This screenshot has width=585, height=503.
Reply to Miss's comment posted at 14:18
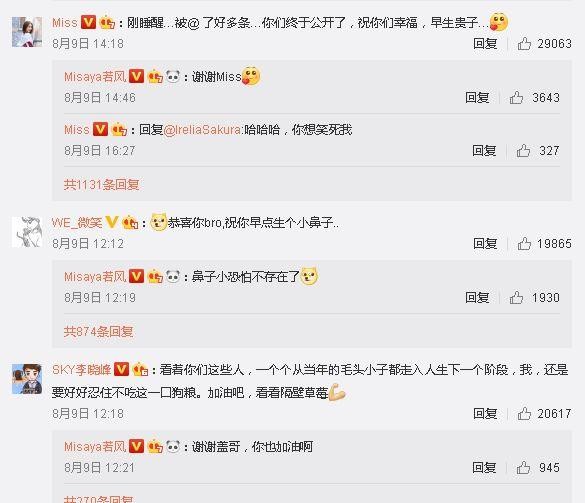coord(485,44)
